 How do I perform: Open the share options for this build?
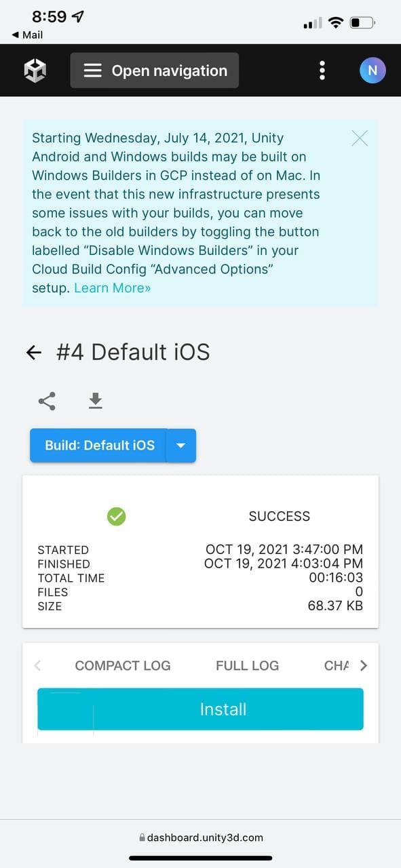pyautogui.click(x=45, y=401)
